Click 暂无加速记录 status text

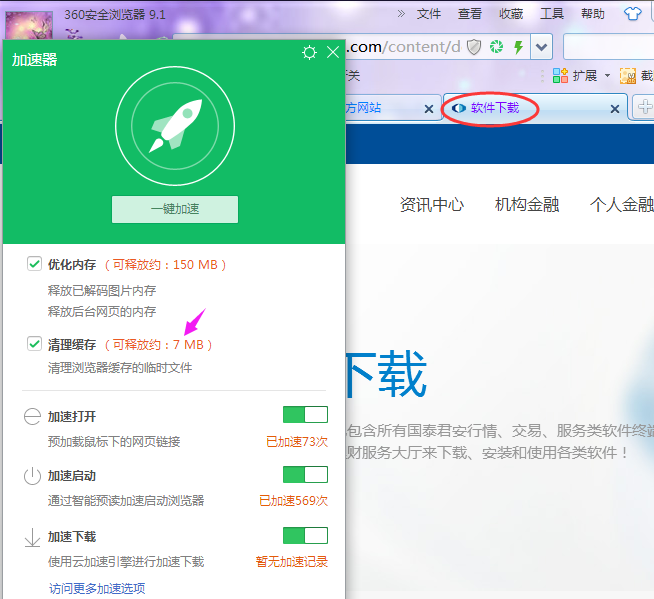click(x=292, y=561)
